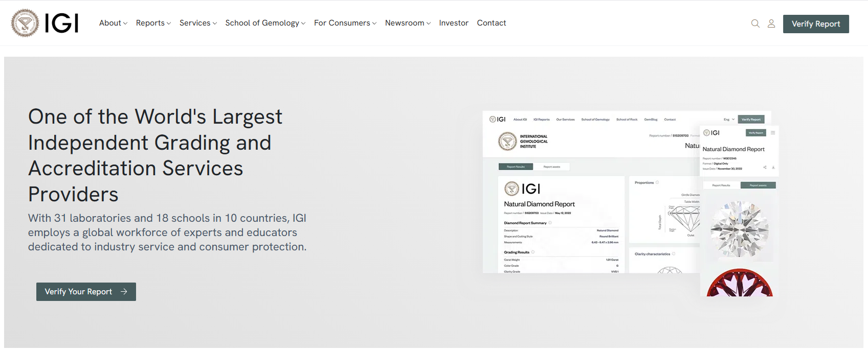Click the '31 laboratories and 18 schools' paragraph
Viewport: 868px width, 350px height.
click(167, 232)
